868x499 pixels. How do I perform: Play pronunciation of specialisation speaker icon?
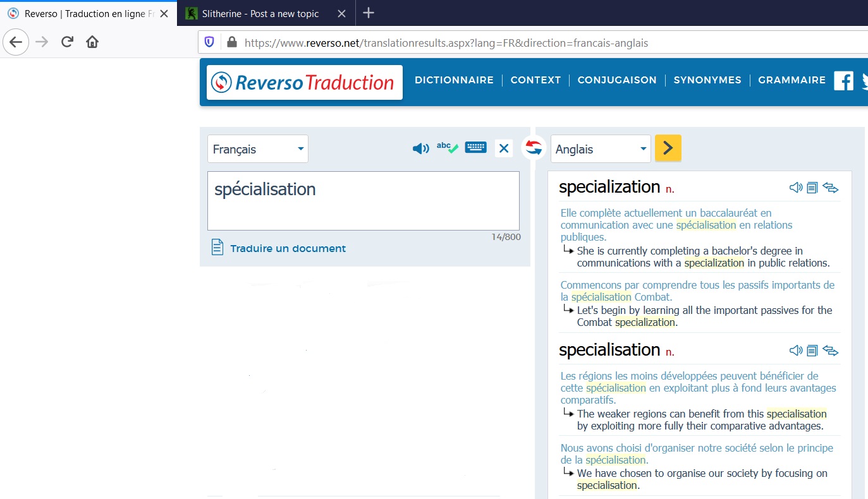tap(796, 351)
